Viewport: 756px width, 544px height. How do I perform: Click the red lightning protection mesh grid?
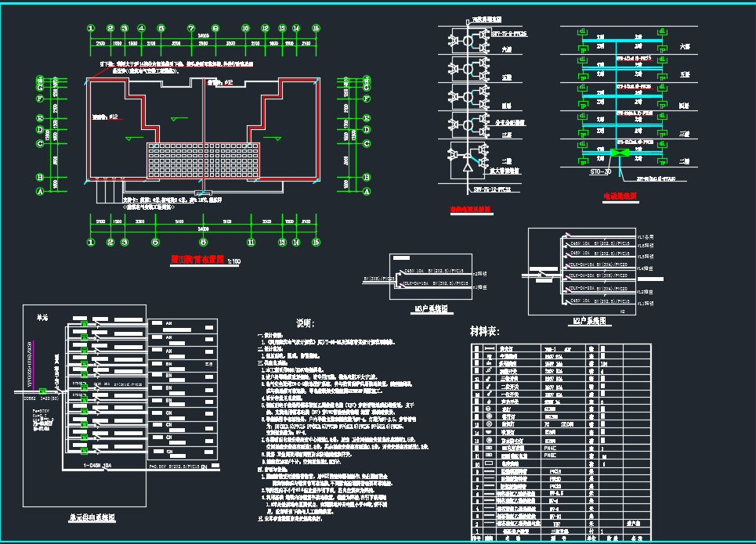click(203, 160)
